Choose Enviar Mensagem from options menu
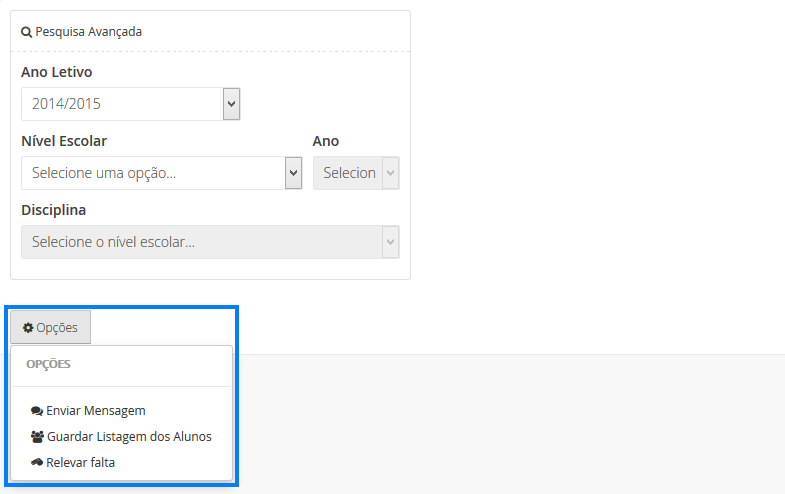 pyautogui.click(x=96, y=411)
